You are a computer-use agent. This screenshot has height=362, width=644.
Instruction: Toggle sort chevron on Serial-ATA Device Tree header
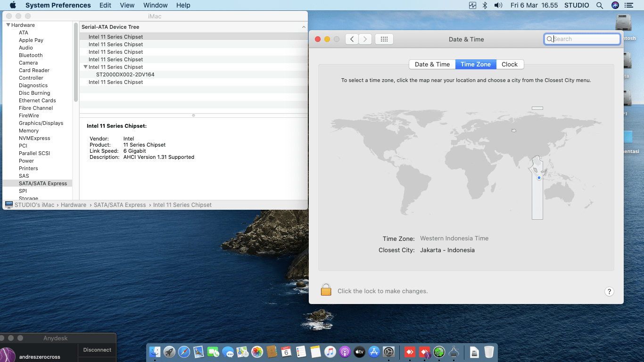pyautogui.click(x=304, y=27)
